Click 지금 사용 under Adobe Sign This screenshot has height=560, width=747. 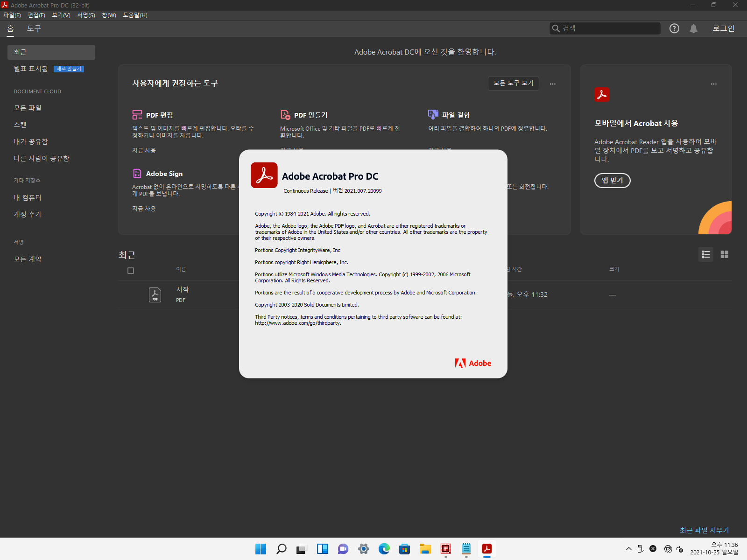pos(144,209)
